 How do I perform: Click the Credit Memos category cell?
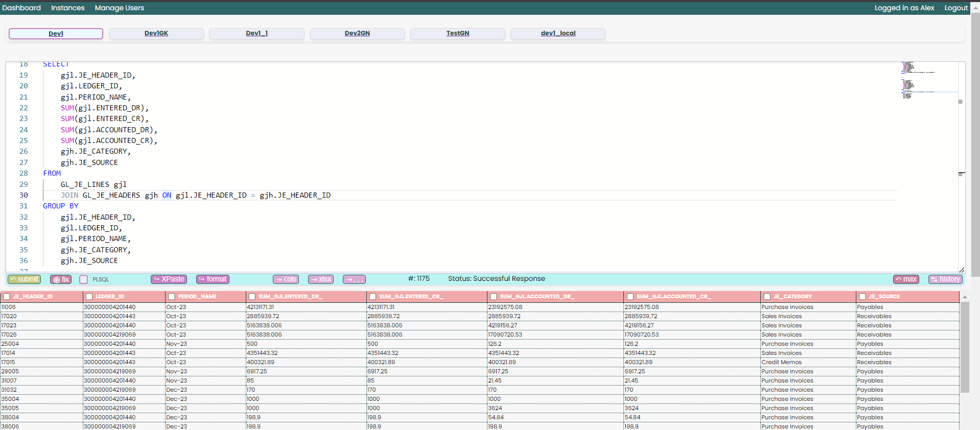808,362
